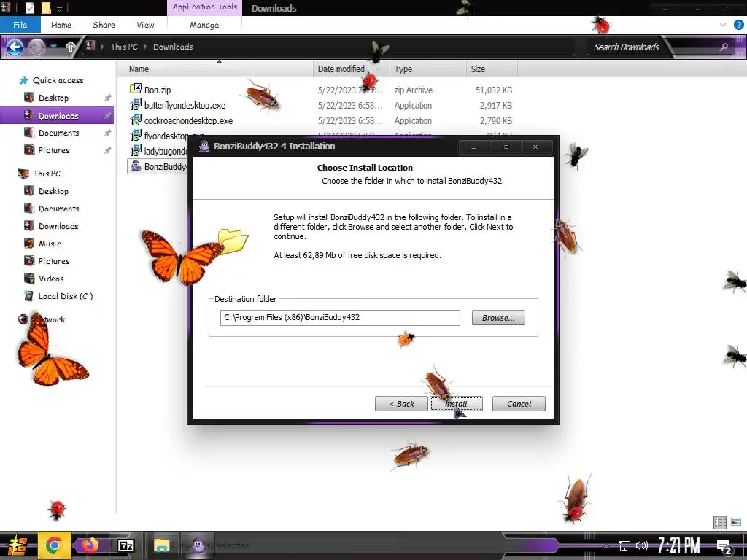Click the 'zip Archive' type cell

coord(414,90)
